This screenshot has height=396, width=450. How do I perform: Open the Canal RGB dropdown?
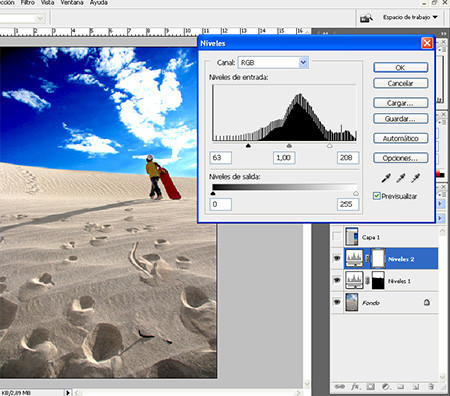(x=303, y=62)
